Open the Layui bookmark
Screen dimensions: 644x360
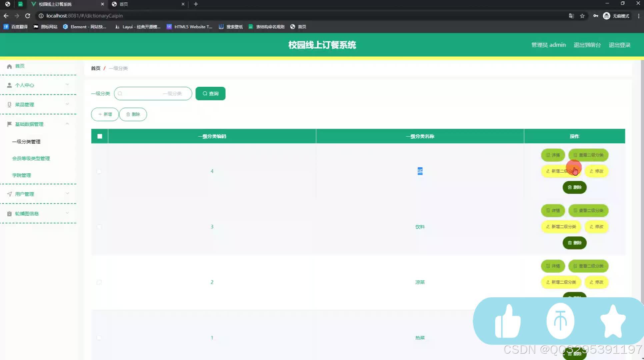[137, 27]
